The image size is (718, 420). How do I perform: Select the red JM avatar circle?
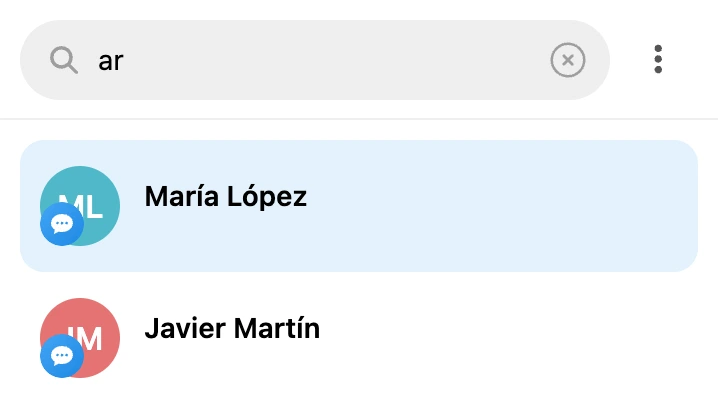click(x=80, y=338)
